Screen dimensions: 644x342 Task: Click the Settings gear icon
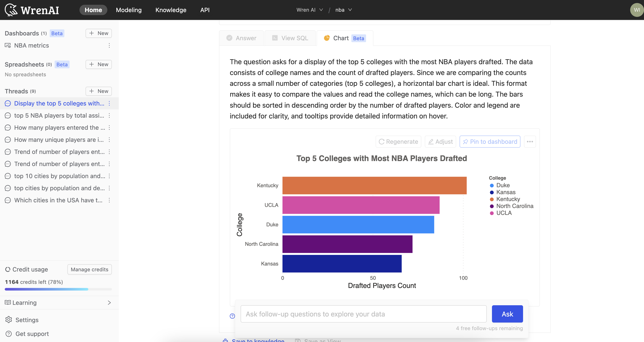[8, 320]
